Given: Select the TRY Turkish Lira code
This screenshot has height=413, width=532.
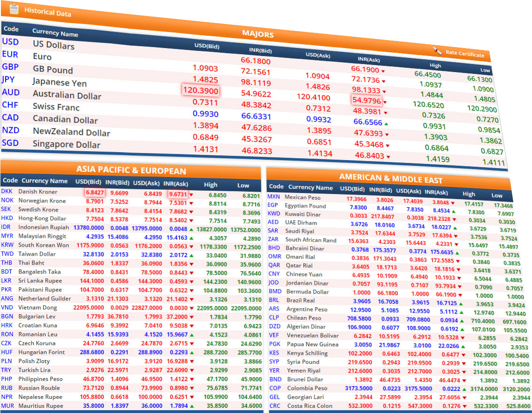Looking at the screenshot, I should (x=6, y=370).
